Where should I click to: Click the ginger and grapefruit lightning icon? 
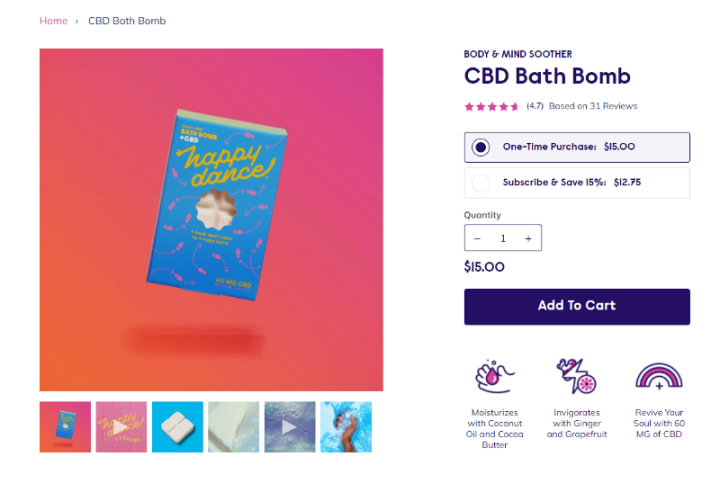coord(576,376)
